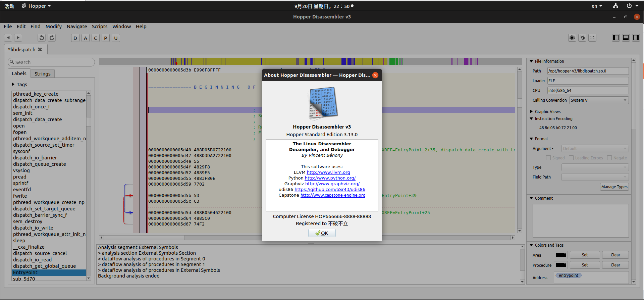Collapse the Colors and Tags section
Image resolution: width=644 pixels, height=300 pixels.
[531, 245]
